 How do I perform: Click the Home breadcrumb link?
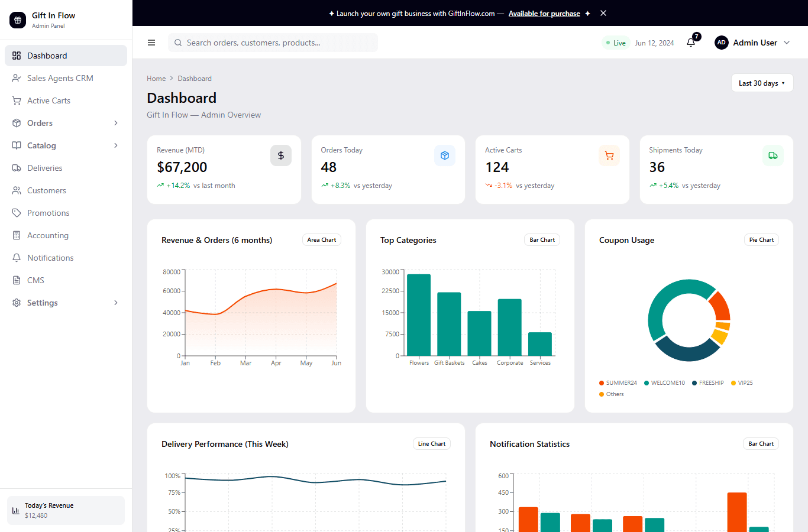click(x=156, y=79)
